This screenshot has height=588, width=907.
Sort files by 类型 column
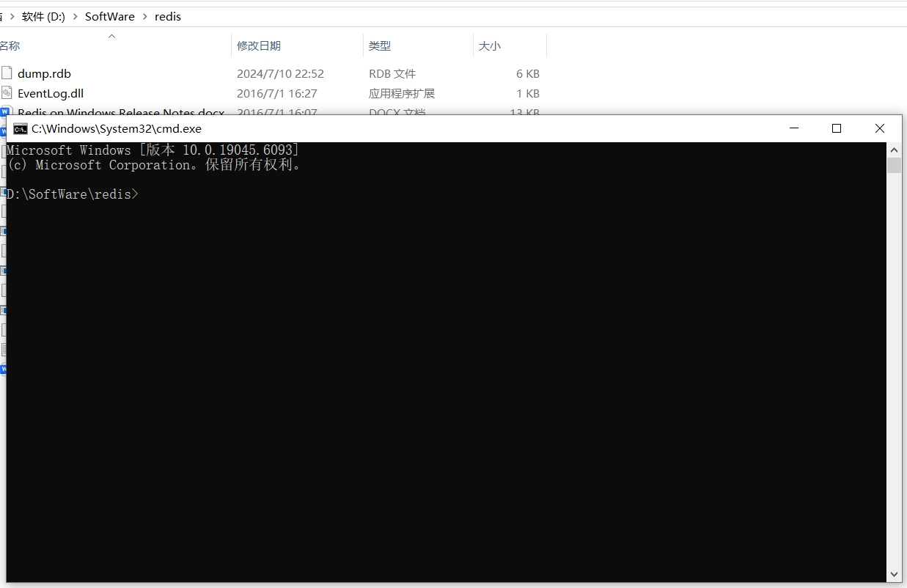pyautogui.click(x=380, y=45)
